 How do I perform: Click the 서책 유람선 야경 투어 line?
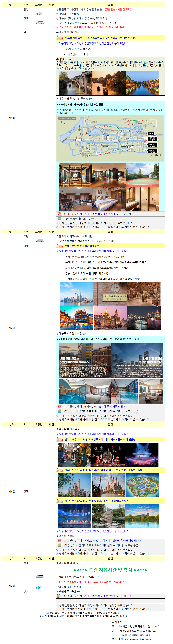(x=76, y=54)
